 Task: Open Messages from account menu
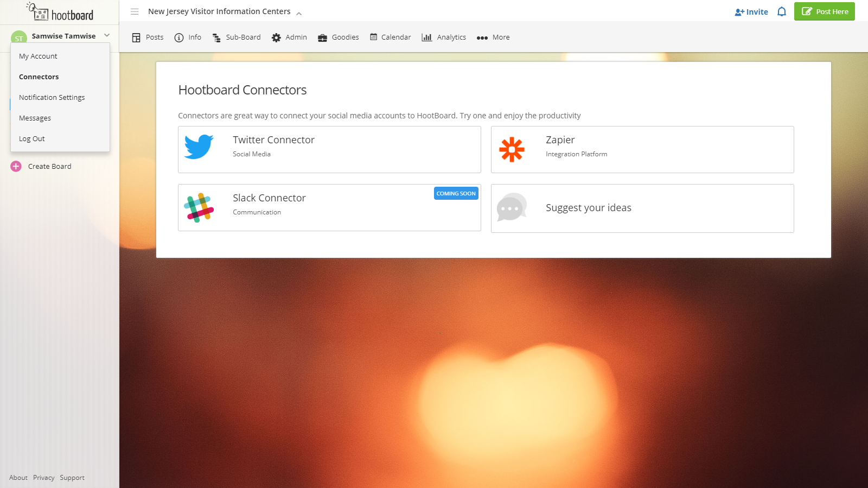click(x=35, y=118)
